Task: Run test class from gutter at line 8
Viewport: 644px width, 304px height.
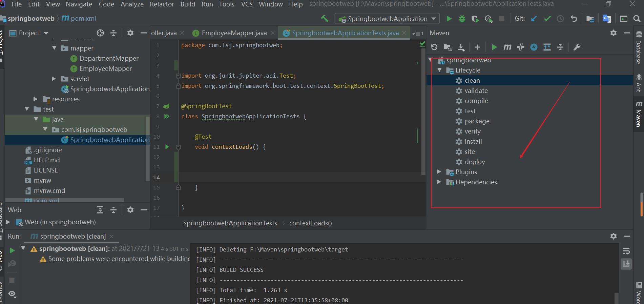Action: pyautogui.click(x=167, y=116)
